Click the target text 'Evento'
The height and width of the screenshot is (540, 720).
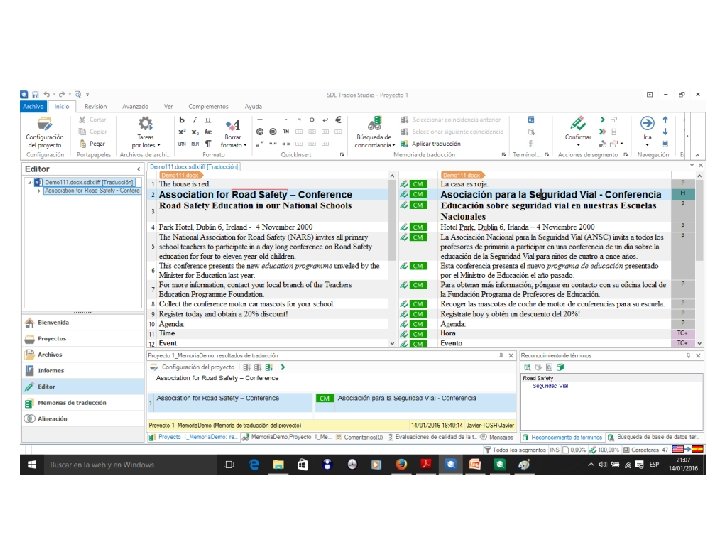click(x=451, y=343)
